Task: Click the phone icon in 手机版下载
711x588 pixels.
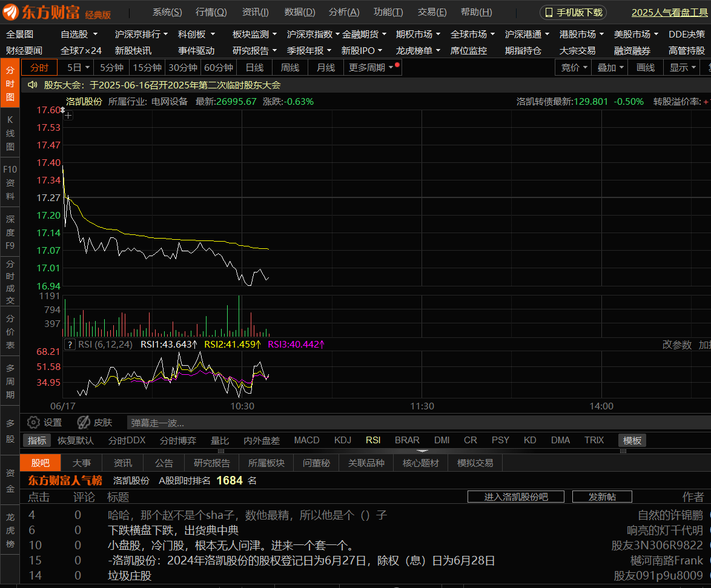Action: (549, 13)
